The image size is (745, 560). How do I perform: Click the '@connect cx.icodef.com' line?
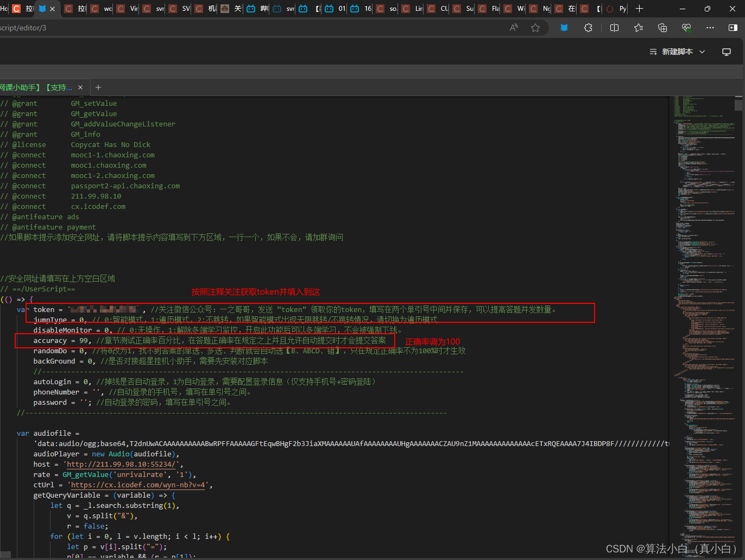point(63,206)
